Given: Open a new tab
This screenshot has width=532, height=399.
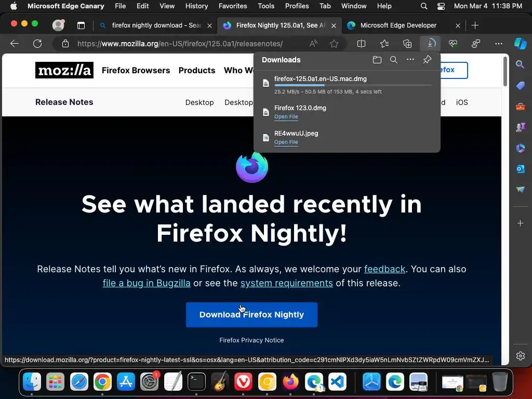Looking at the screenshot, I should pyautogui.click(x=475, y=25).
